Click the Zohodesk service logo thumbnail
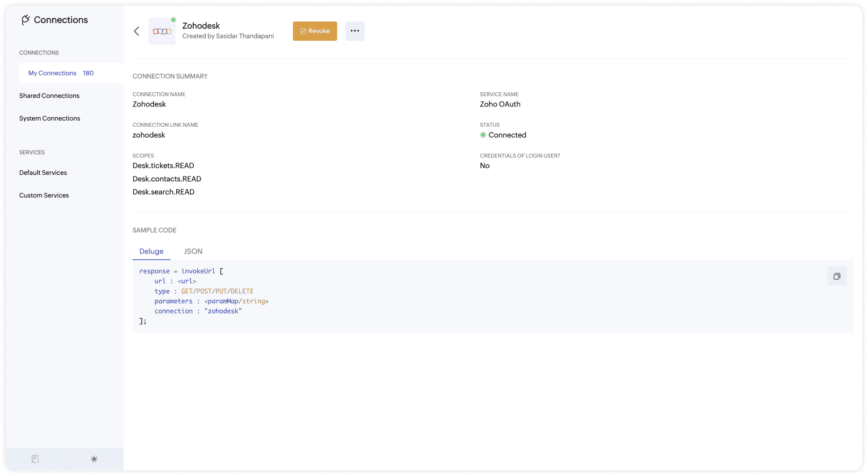Image resolution: width=868 pixels, height=476 pixels. tap(162, 31)
